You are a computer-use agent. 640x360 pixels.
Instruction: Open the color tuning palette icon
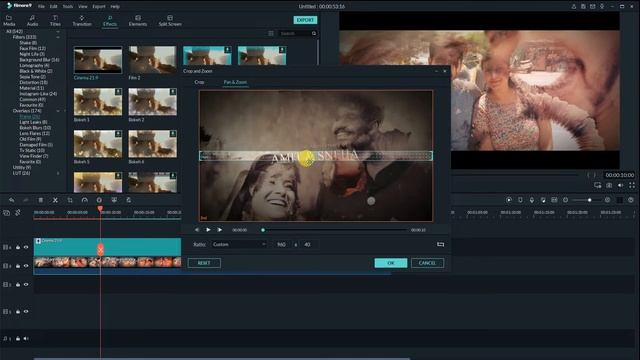99,200
